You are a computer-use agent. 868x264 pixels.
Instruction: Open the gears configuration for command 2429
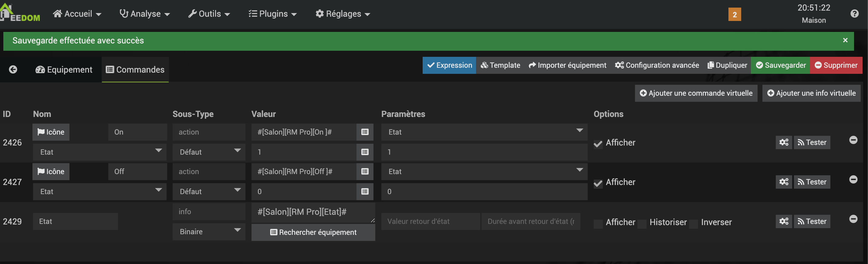(x=783, y=221)
